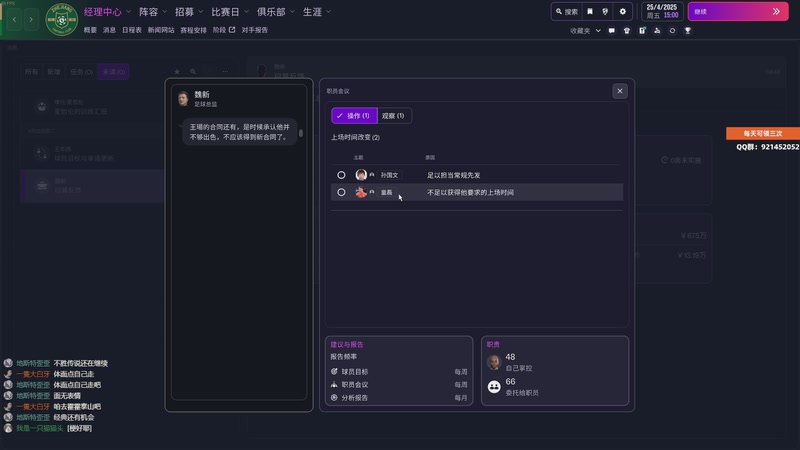Click the 皇甫 name tag
The height and width of the screenshot is (450, 800).
387,192
